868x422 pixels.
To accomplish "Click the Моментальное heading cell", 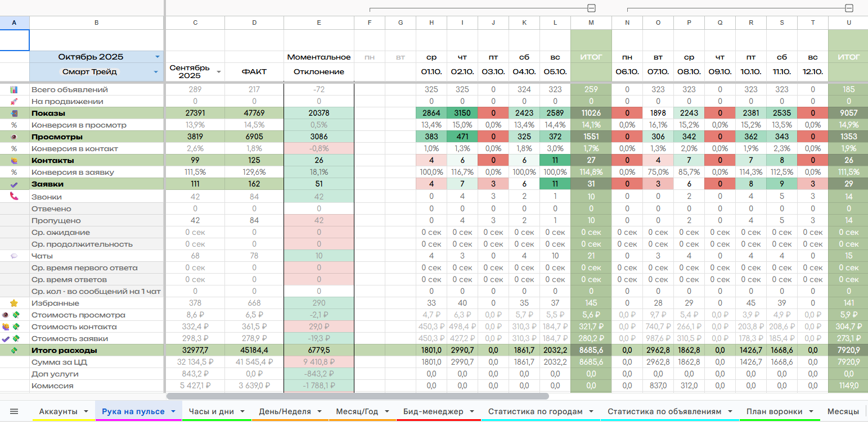I will 319,57.
